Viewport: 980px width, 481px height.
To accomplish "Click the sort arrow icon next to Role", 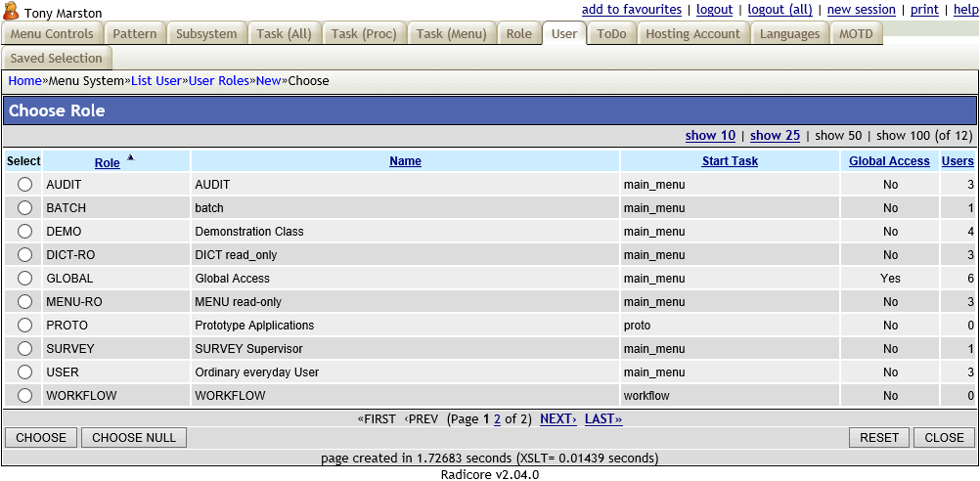I will coord(131,157).
